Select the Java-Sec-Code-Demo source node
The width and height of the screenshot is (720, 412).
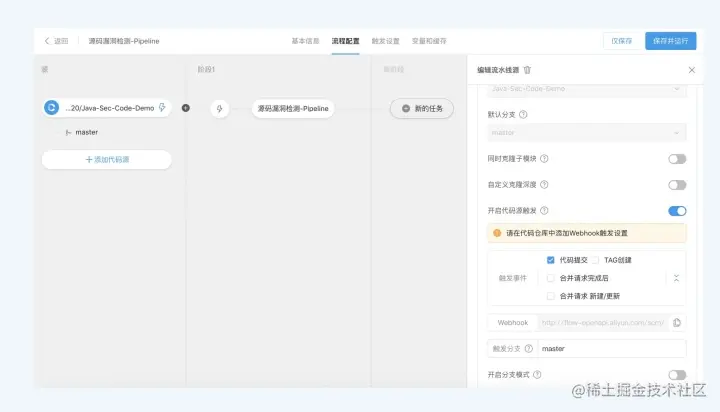(107, 108)
